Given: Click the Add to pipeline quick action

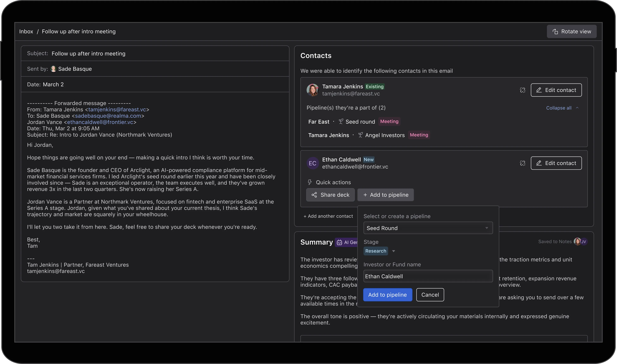Looking at the screenshot, I should tap(386, 195).
